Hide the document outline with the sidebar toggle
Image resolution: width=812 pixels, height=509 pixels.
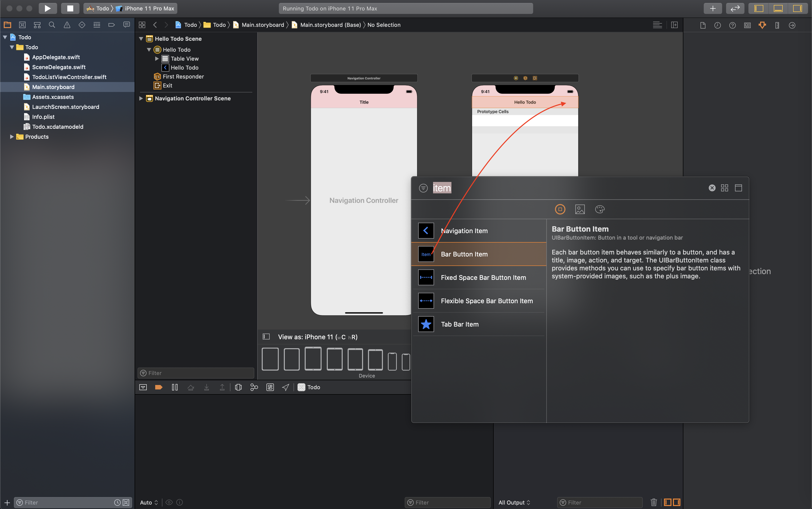tap(266, 337)
